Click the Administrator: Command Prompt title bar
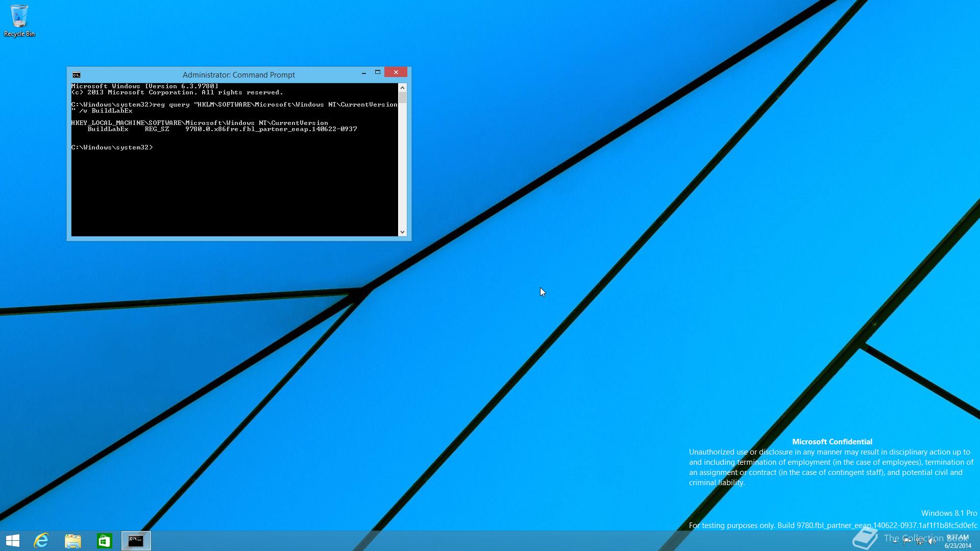 [x=238, y=75]
